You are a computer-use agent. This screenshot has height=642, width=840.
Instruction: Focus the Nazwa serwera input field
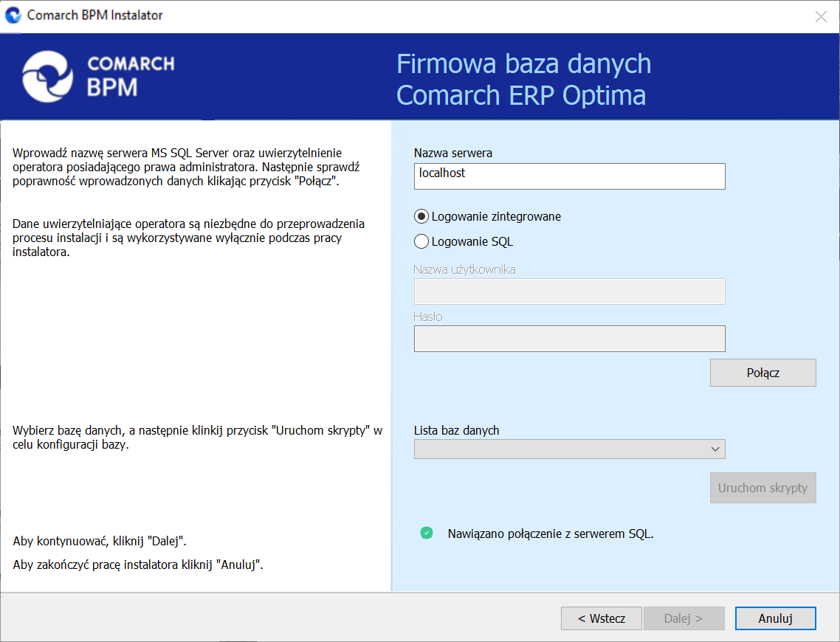click(569, 176)
